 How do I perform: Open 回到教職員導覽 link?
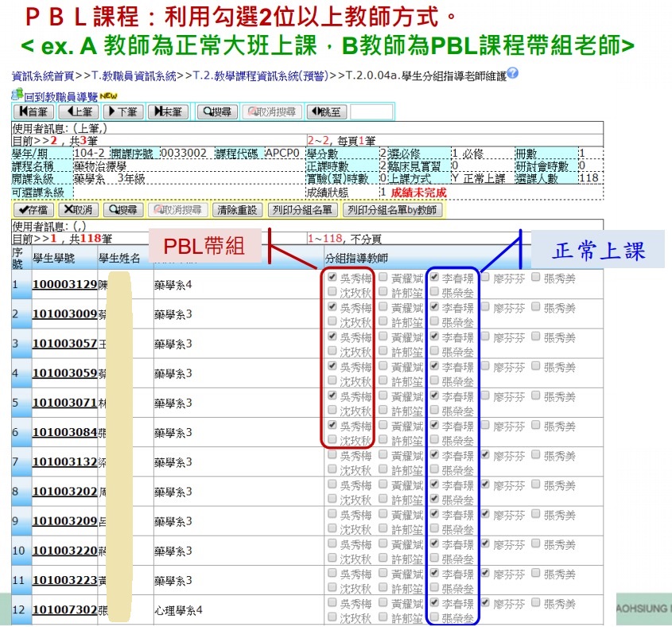(60, 96)
